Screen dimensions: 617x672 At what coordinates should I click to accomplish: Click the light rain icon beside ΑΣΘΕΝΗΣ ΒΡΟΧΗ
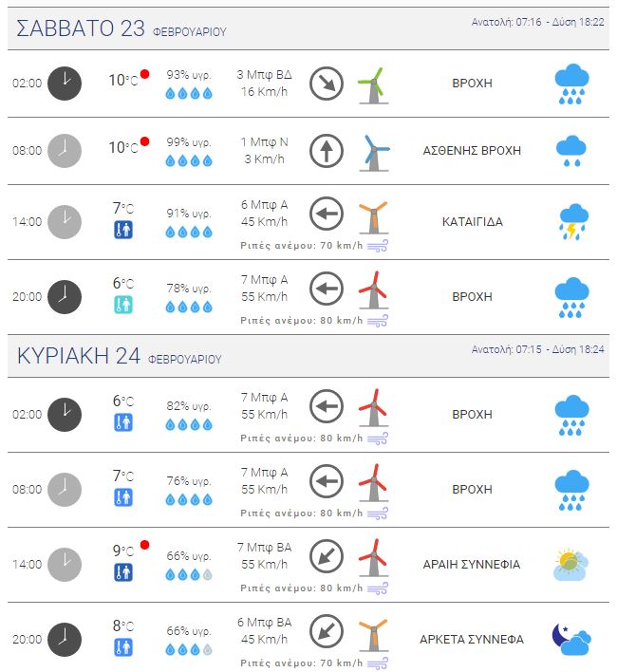pyautogui.click(x=571, y=151)
